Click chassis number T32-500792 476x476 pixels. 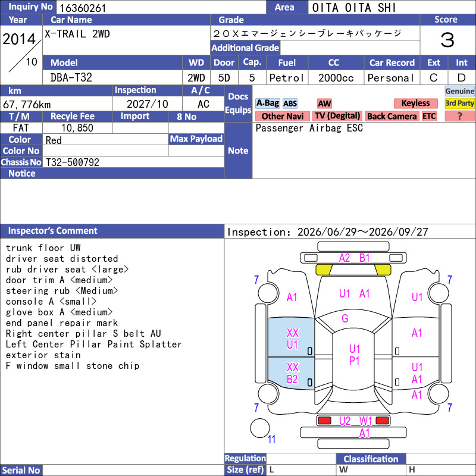click(x=72, y=162)
